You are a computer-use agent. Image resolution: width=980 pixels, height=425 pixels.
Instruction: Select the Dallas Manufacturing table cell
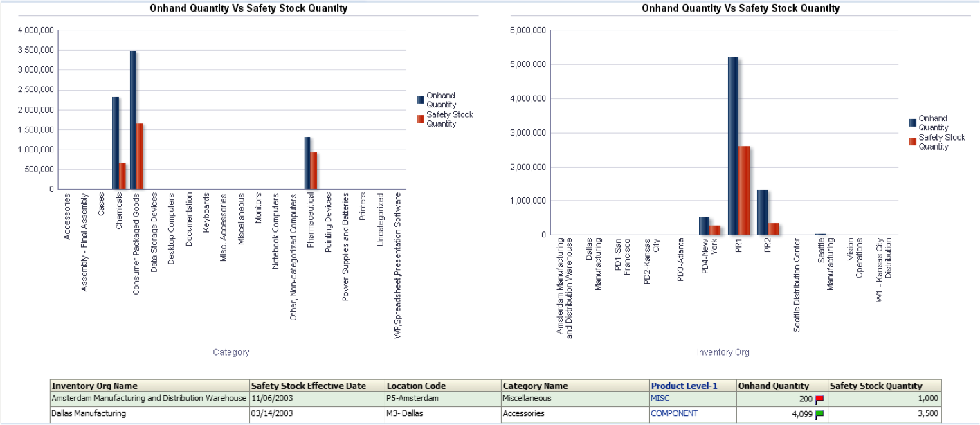click(89, 413)
